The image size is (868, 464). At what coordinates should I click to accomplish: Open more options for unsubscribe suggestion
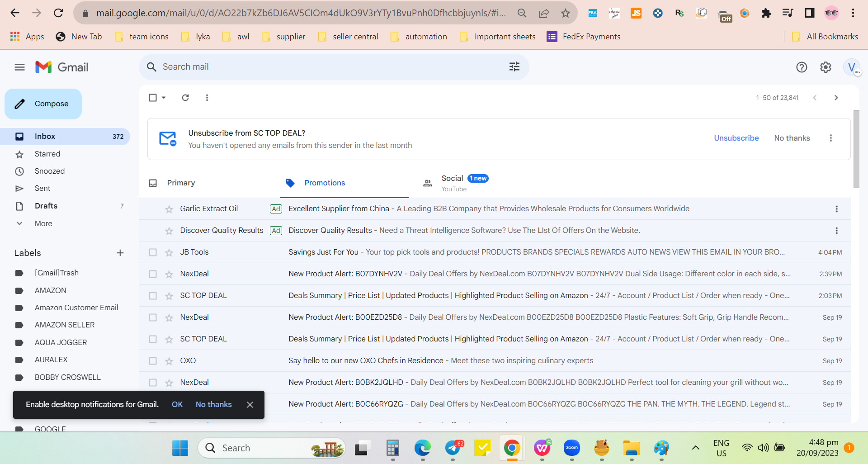pyautogui.click(x=830, y=138)
